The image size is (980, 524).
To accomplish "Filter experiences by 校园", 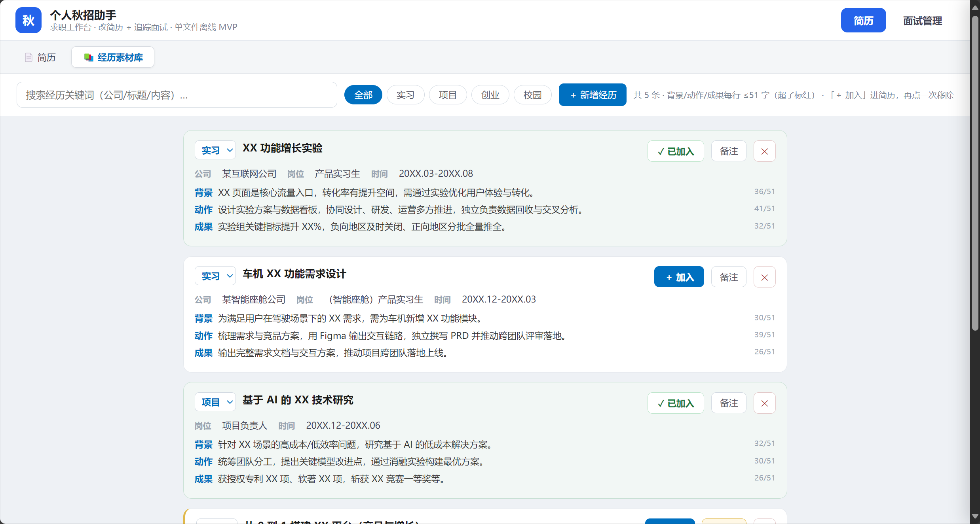I will (532, 95).
